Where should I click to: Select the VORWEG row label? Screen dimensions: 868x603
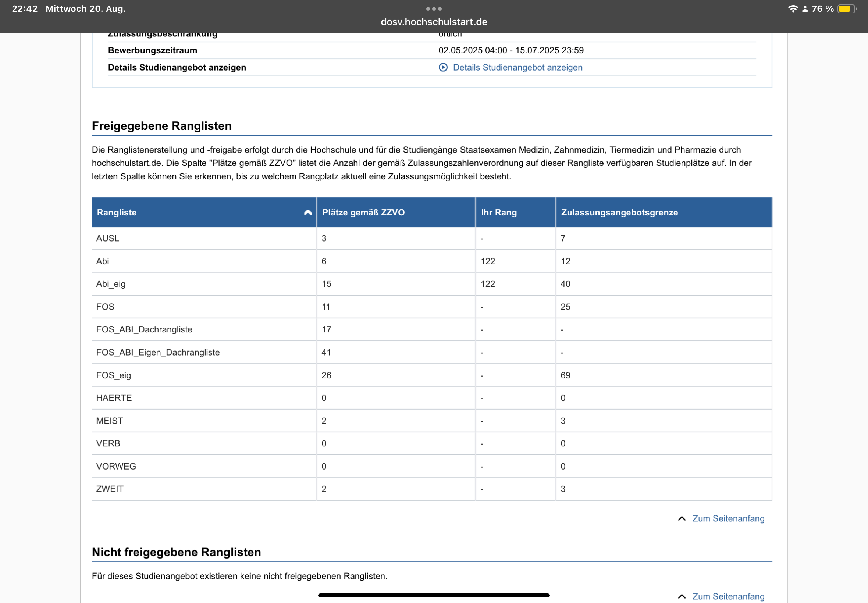point(116,467)
